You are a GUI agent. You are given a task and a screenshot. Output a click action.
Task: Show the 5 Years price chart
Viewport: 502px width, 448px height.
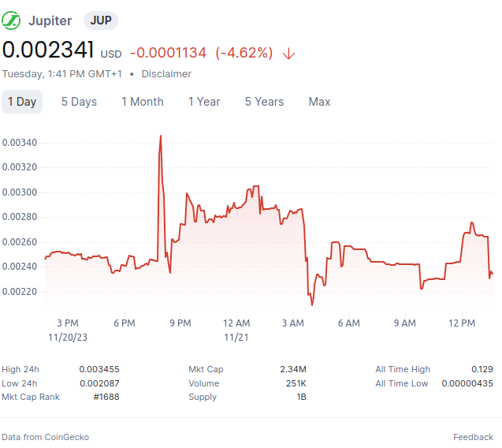coord(265,102)
